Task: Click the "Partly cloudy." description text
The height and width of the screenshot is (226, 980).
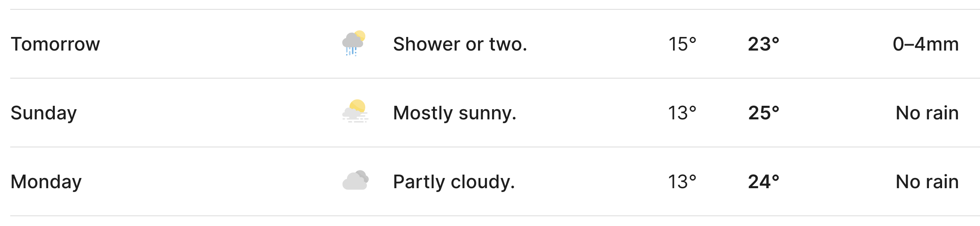Action: coord(454,182)
